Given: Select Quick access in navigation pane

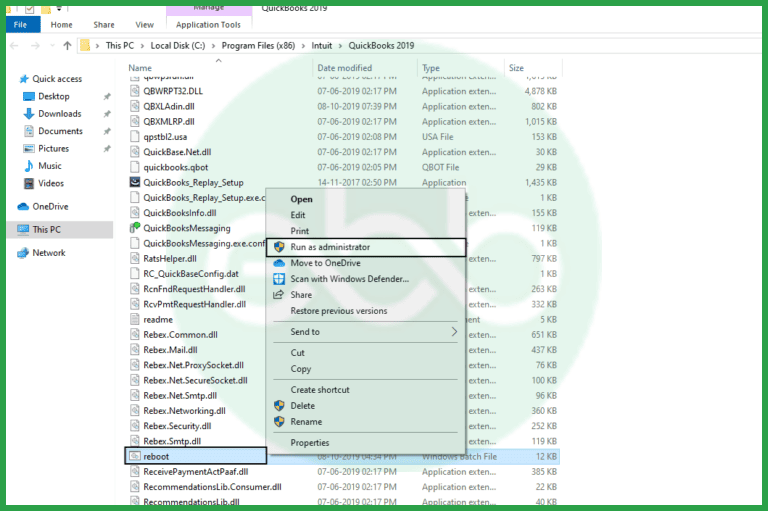Looking at the screenshot, I should [57, 79].
